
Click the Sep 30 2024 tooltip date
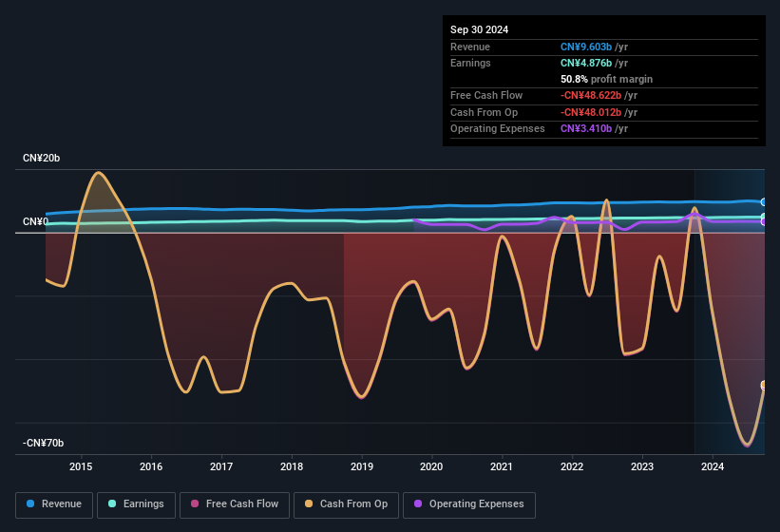coord(479,29)
